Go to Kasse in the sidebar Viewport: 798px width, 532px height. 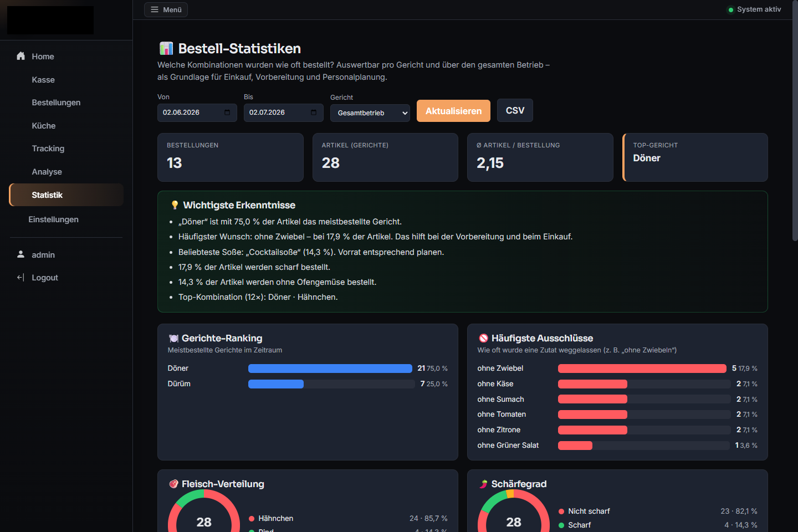click(66, 80)
